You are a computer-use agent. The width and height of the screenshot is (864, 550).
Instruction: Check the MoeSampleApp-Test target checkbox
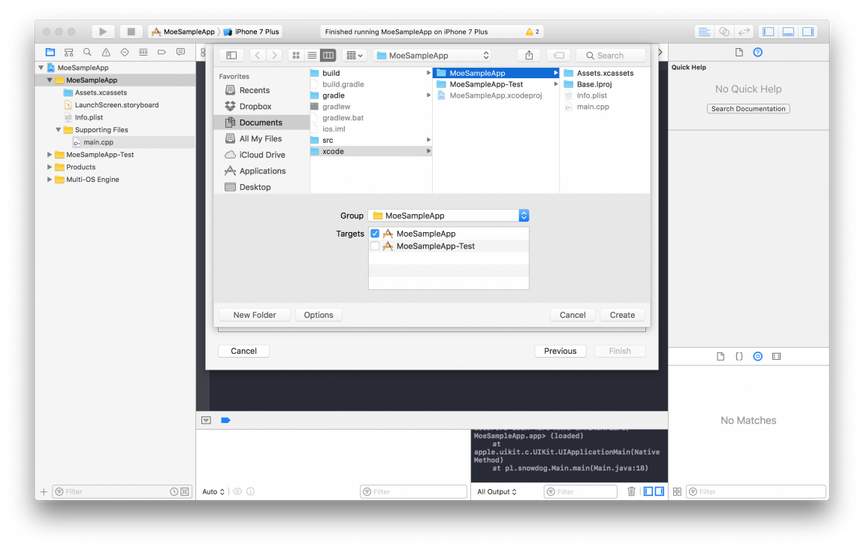tap(375, 246)
